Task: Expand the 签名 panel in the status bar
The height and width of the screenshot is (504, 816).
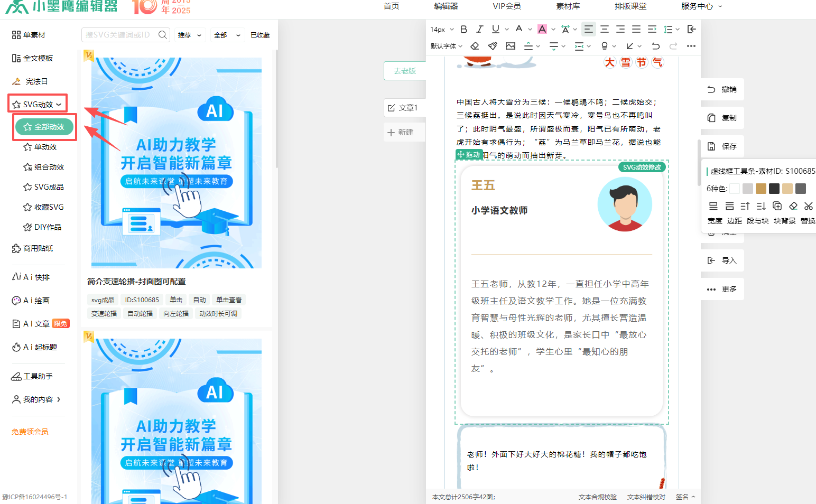Action: 685,497
